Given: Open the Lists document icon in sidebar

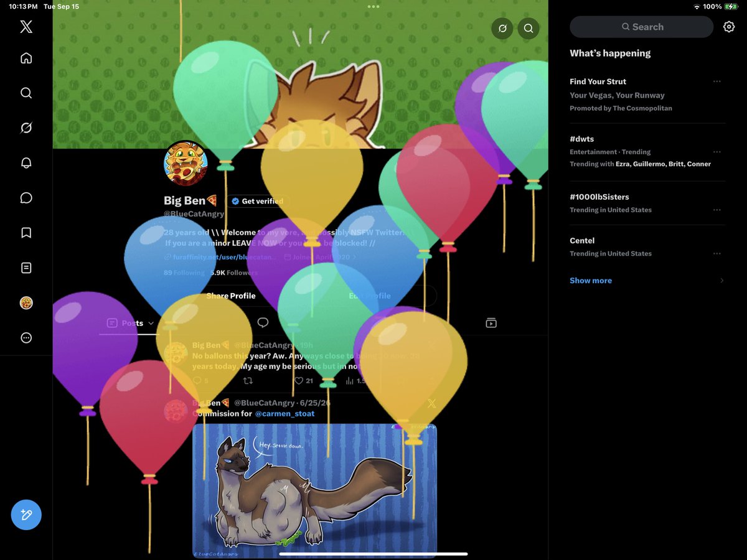Looking at the screenshot, I should (26, 268).
